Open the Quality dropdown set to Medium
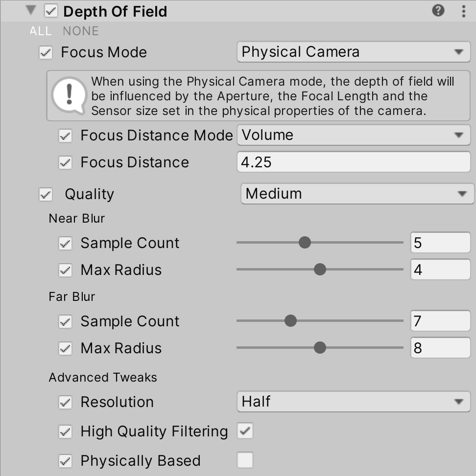Image resolution: width=476 pixels, height=476 pixels. click(357, 194)
